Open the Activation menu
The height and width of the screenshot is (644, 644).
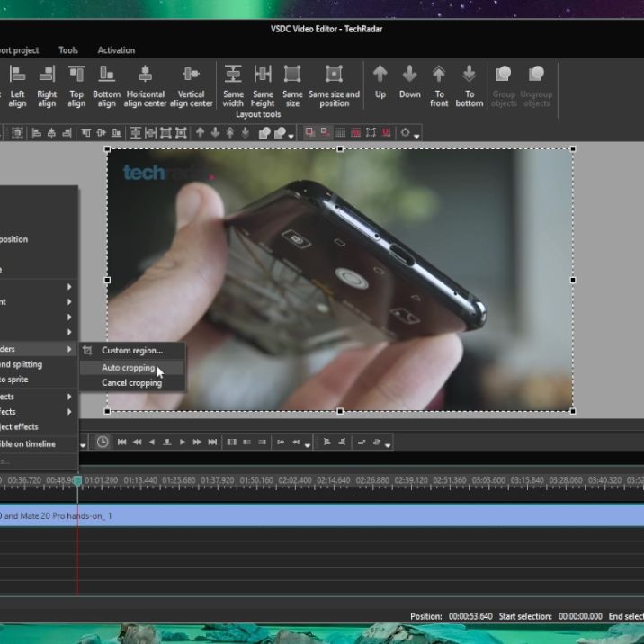click(116, 50)
